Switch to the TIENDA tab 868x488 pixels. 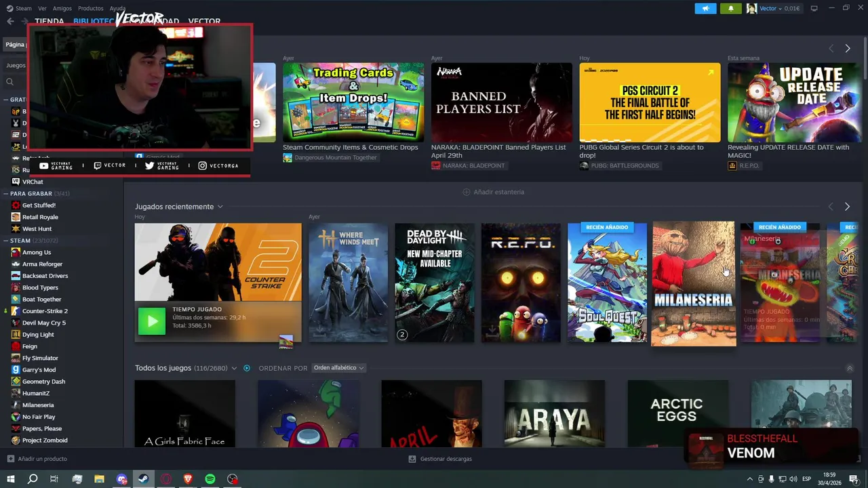pyautogui.click(x=49, y=21)
